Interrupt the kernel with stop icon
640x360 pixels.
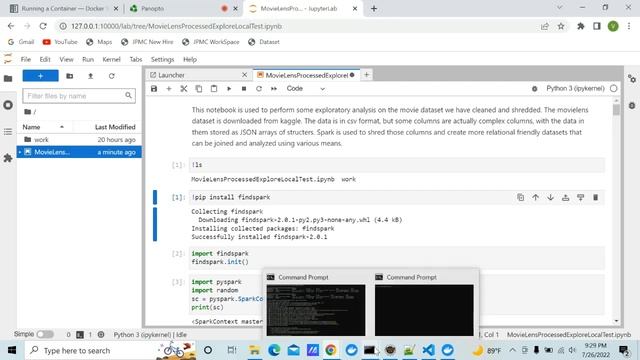244,89
